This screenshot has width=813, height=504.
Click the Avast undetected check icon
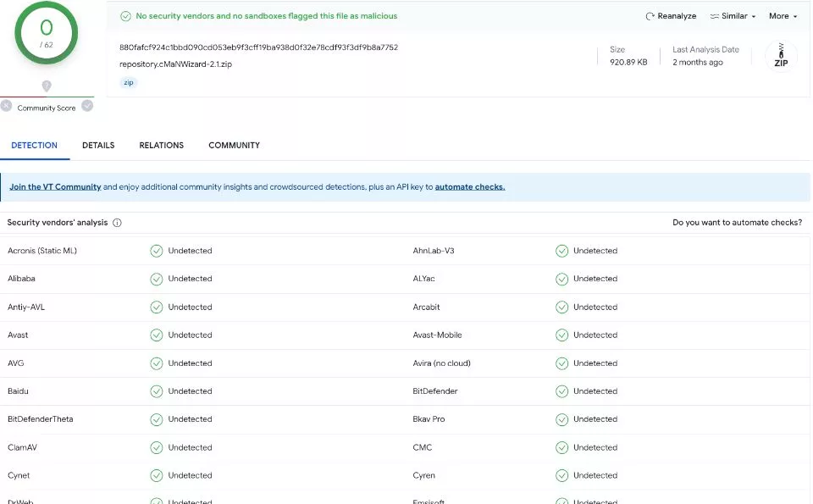[x=157, y=335]
